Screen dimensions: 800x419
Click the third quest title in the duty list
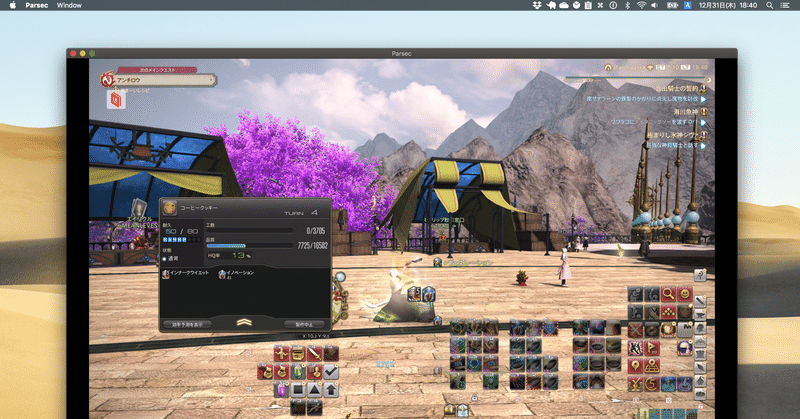coord(673,135)
